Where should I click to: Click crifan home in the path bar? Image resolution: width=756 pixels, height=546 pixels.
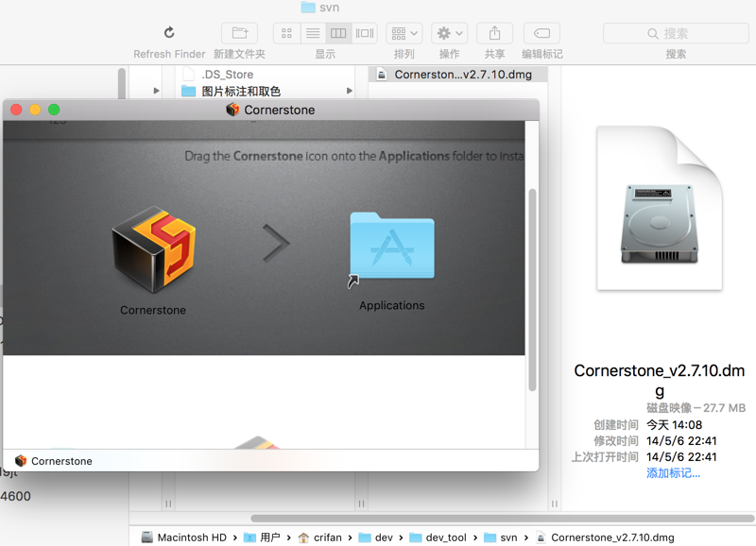pos(319,537)
